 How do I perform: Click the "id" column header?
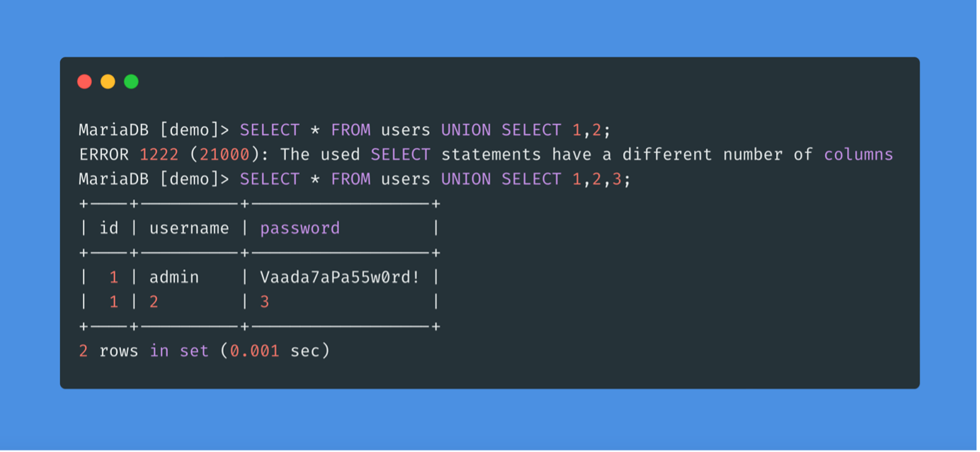tap(109, 228)
